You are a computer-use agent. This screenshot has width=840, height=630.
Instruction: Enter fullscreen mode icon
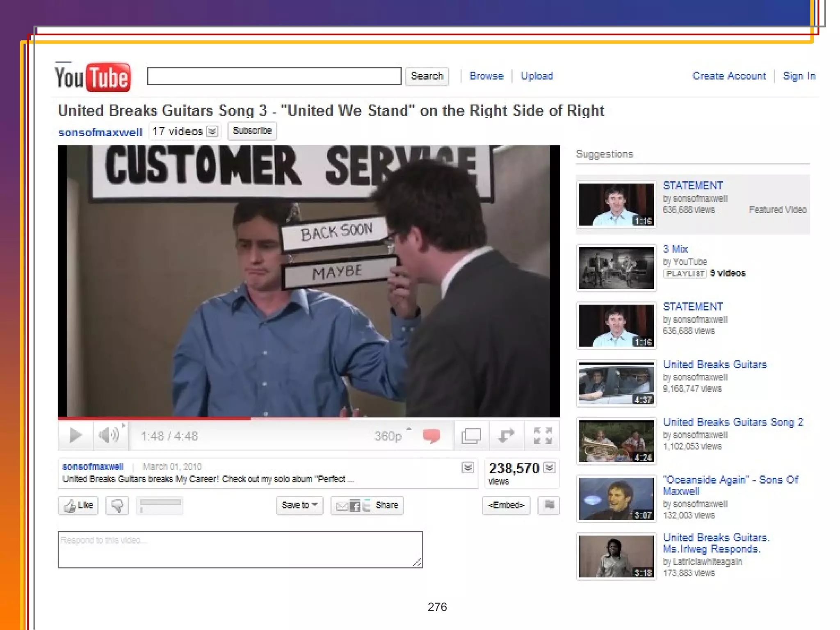[x=543, y=436]
